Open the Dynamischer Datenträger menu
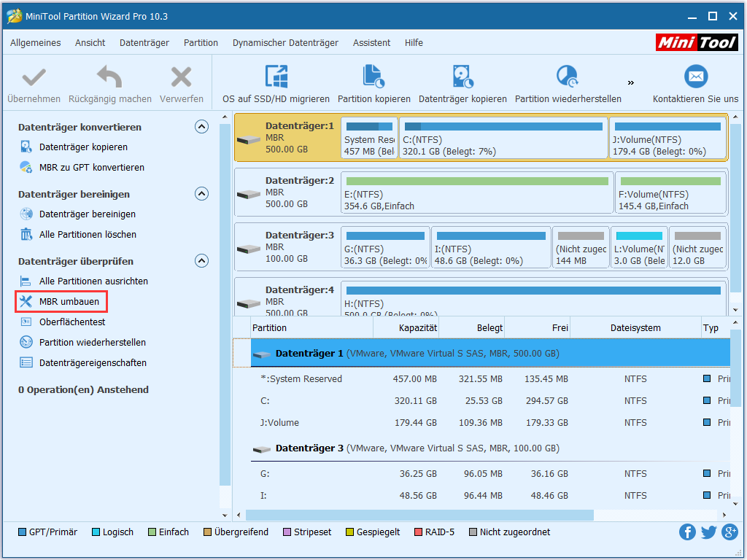Screen dimensions: 747x560 click(x=285, y=43)
